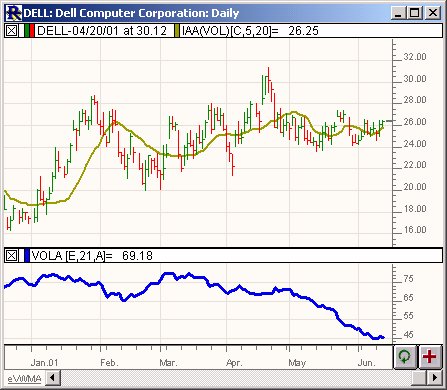447x390 pixels.
Task: Click the 65 volatility scale label
Action: point(408,298)
